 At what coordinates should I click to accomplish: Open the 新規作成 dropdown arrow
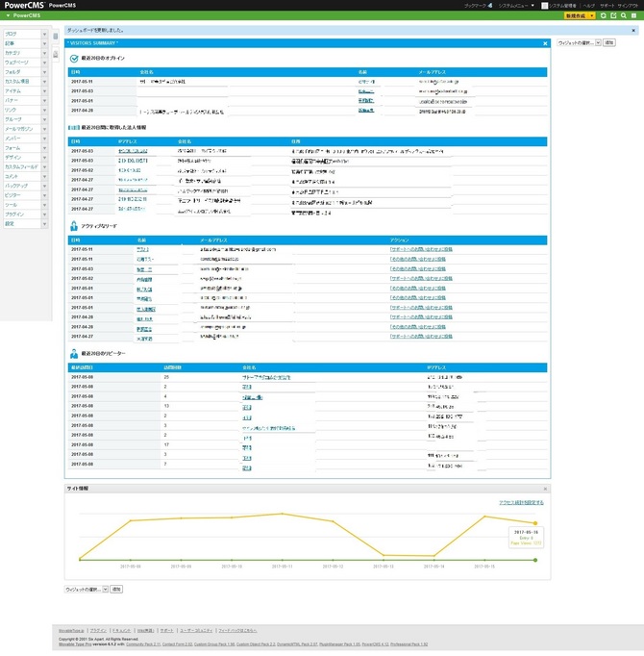(x=592, y=16)
